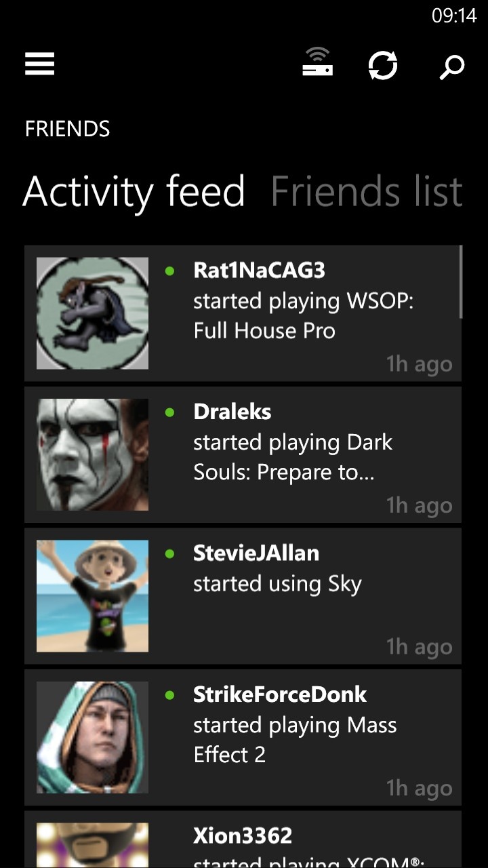Tap the console connect icon
This screenshot has width=488, height=868.
(317, 63)
